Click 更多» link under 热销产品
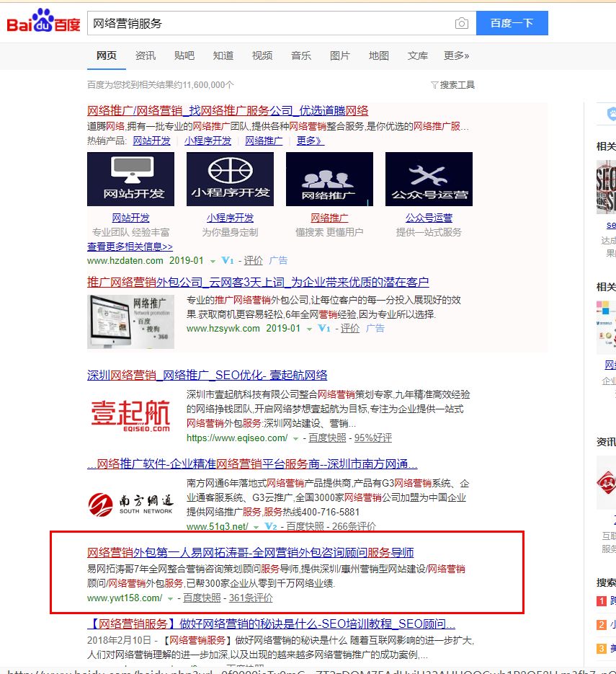Screen dimensions: 616x674 point(310,141)
